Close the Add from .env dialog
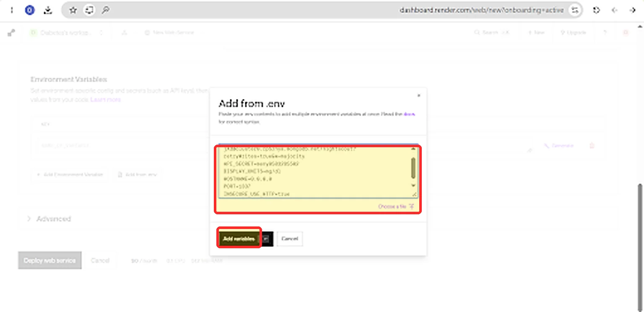This screenshot has width=644, height=312. [x=418, y=96]
